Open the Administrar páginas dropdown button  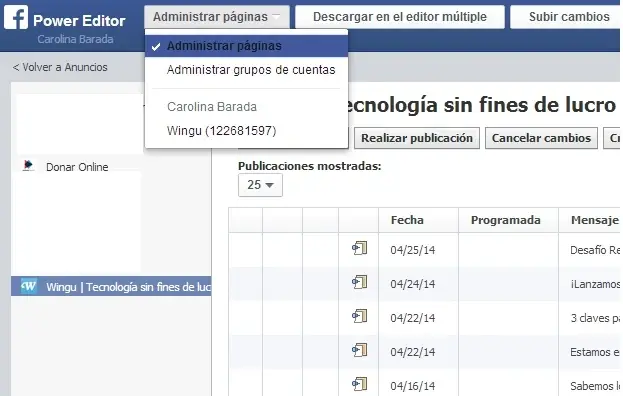[x=217, y=17]
